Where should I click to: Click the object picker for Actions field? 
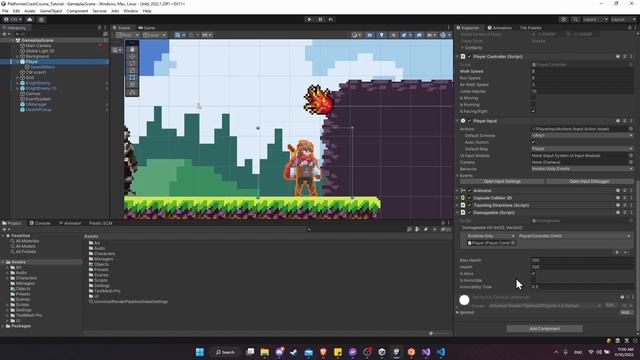tap(631, 129)
